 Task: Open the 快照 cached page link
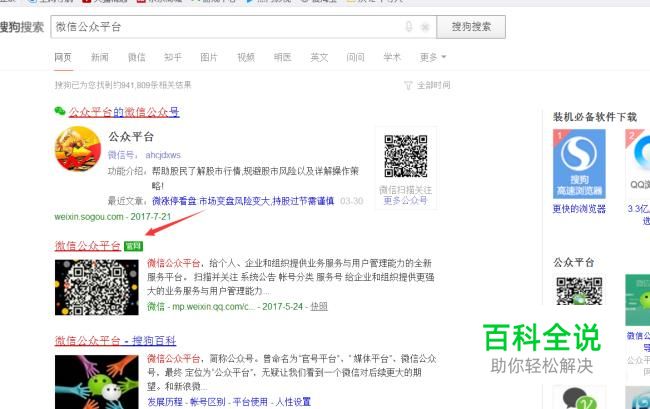tap(319, 307)
